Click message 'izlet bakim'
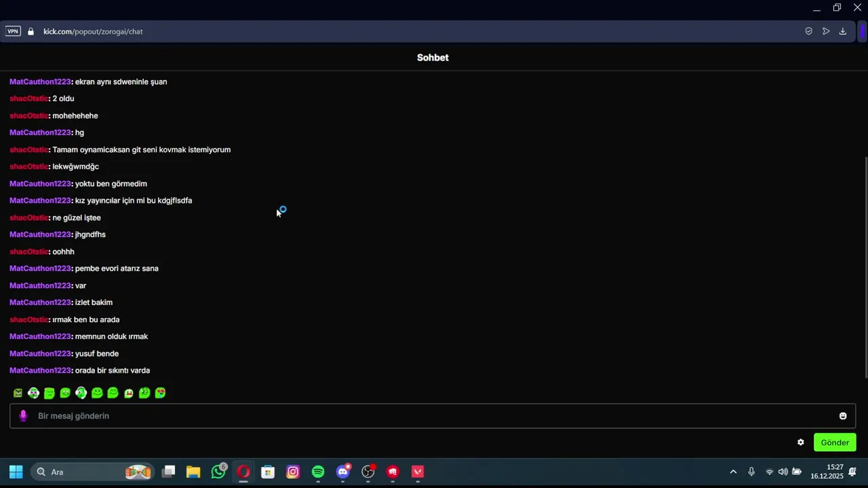This screenshot has width=868, height=488. (94, 303)
